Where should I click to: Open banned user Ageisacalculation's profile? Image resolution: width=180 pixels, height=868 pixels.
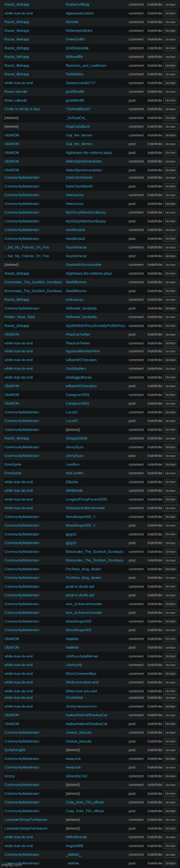80,13
